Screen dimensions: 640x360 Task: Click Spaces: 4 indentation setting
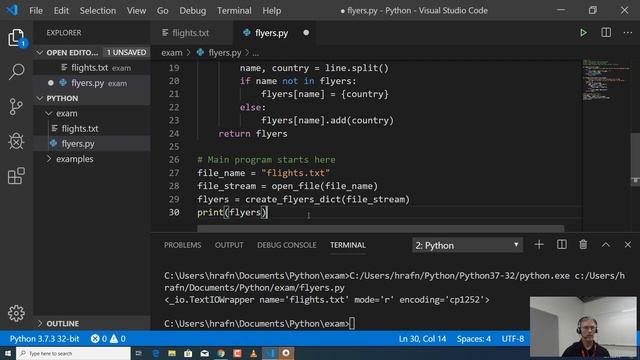[474, 338]
